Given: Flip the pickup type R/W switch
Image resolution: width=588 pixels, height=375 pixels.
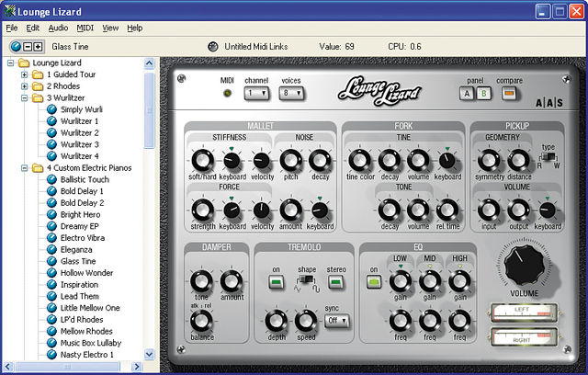Looking at the screenshot, I should coord(548,157).
